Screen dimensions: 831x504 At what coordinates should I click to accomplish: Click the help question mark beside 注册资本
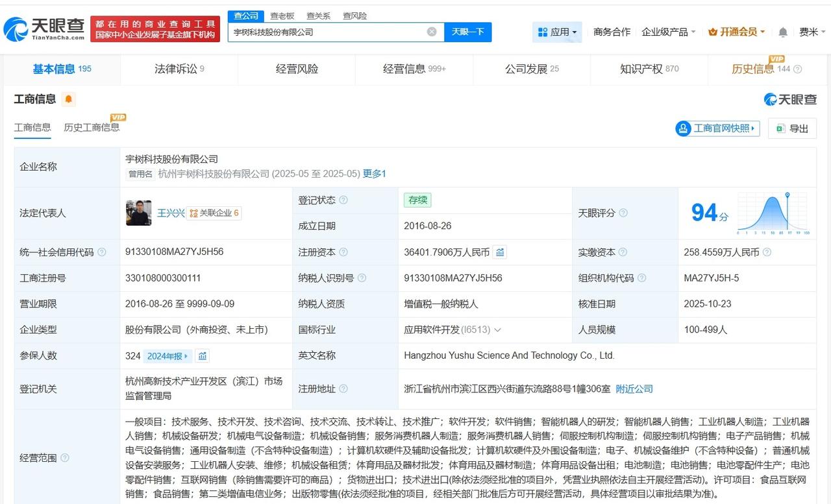click(x=343, y=252)
